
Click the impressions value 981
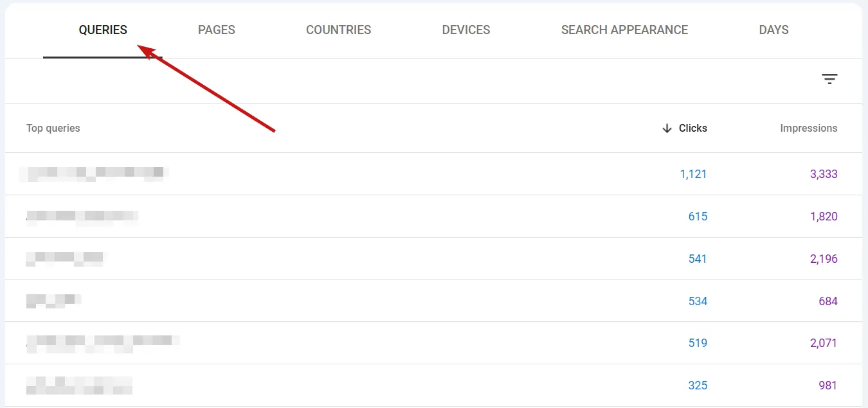(827, 385)
